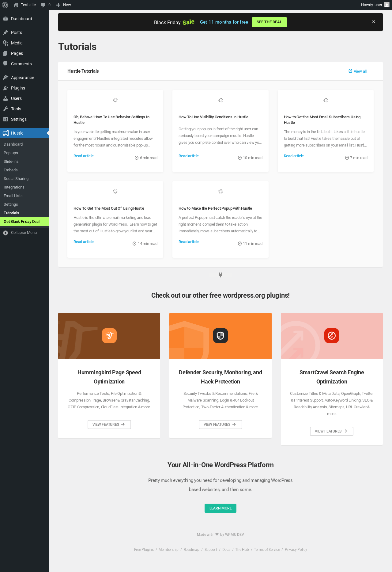Image resolution: width=392 pixels, height=572 pixels.
Task: Click the SmartCrawl plugin logo icon
Action: tap(332, 336)
